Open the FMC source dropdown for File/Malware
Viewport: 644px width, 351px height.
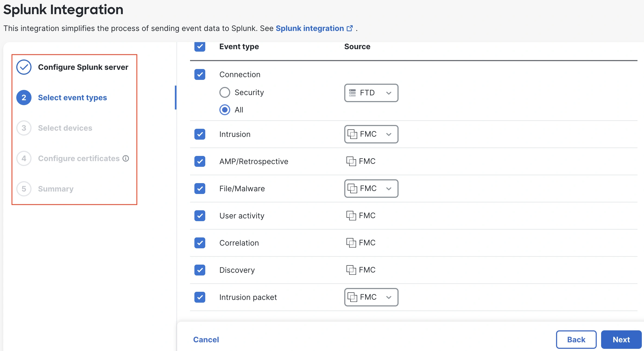[x=371, y=189]
